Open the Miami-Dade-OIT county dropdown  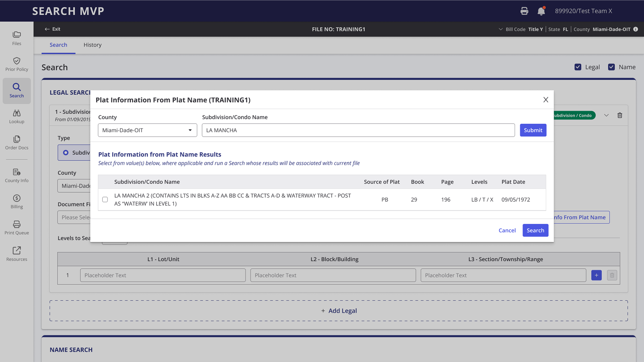[x=147, y=130]
